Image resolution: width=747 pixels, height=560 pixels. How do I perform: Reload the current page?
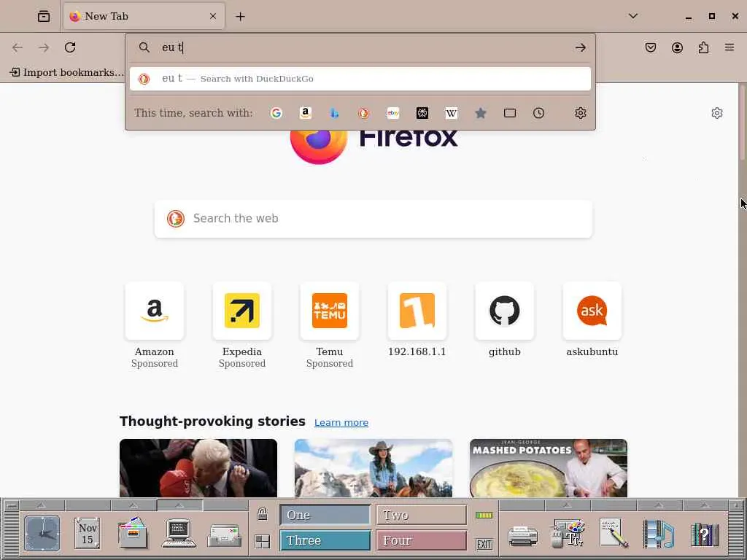click(70, 47)
